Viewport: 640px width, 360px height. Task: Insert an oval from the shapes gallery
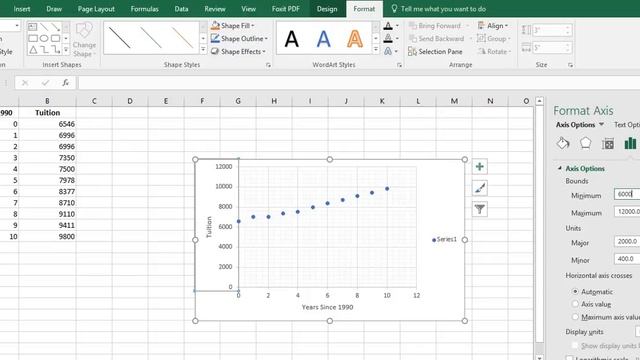(x=44, y=38)
